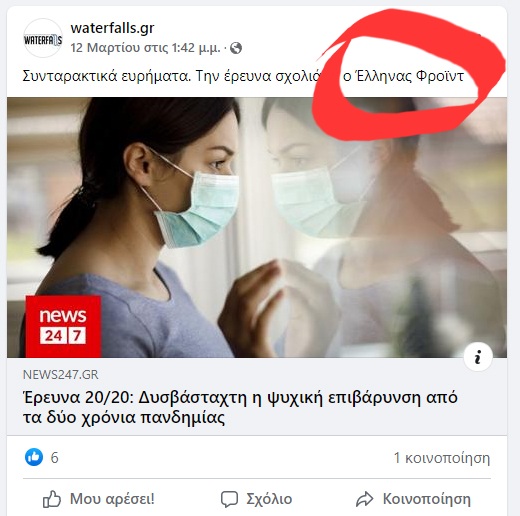Open the waterfalls.gr profile picture

(x=43, y=39)
